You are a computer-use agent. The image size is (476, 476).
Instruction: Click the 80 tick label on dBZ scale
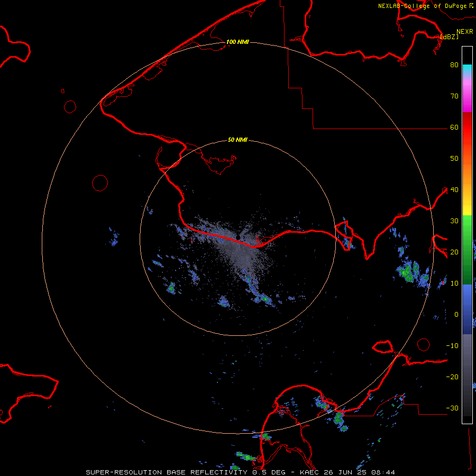point(454,65)
